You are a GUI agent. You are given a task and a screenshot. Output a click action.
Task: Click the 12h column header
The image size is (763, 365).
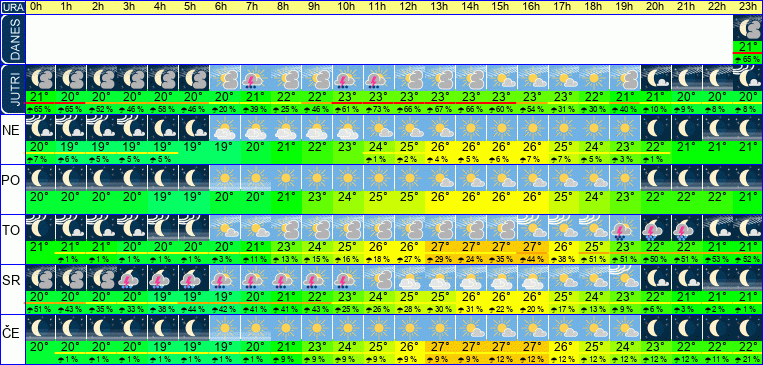[408, 7]
